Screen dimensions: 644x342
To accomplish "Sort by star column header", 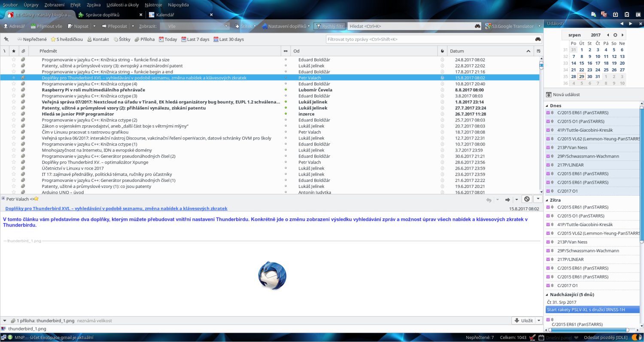I will [x=14, y=51].
